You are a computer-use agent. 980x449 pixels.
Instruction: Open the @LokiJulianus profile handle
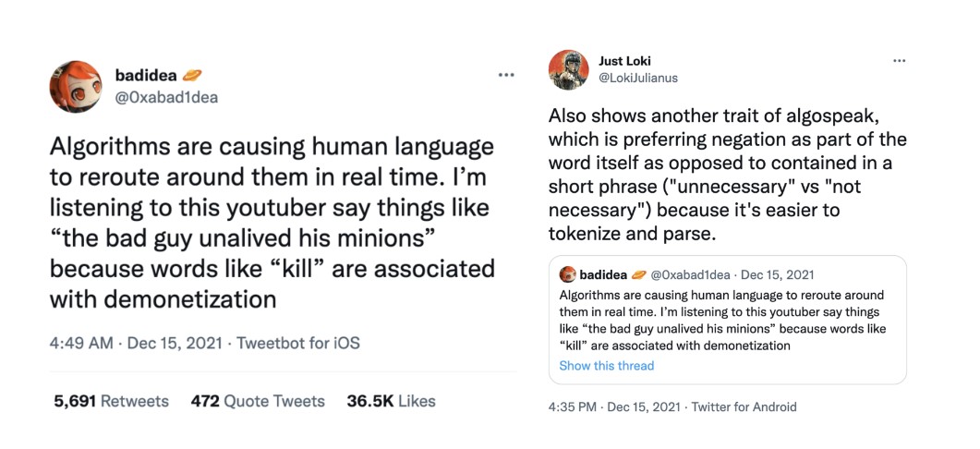(638, 78)
